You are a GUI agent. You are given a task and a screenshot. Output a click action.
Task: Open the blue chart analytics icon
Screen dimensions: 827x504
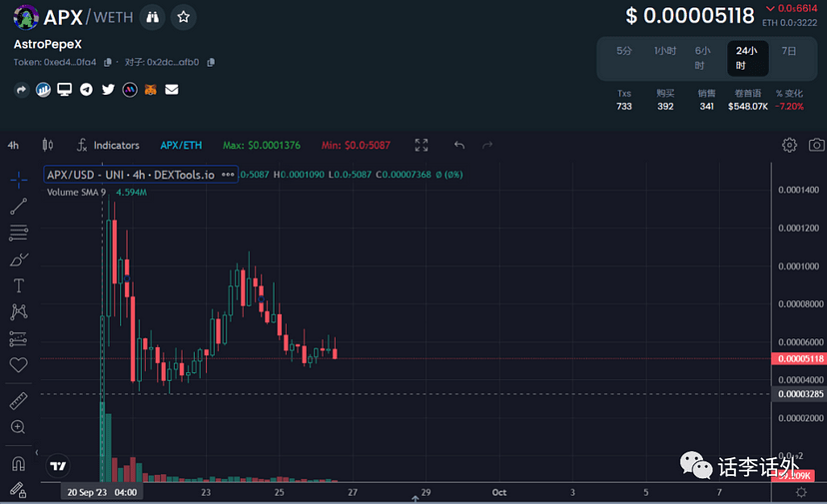(x=43, y=90)
